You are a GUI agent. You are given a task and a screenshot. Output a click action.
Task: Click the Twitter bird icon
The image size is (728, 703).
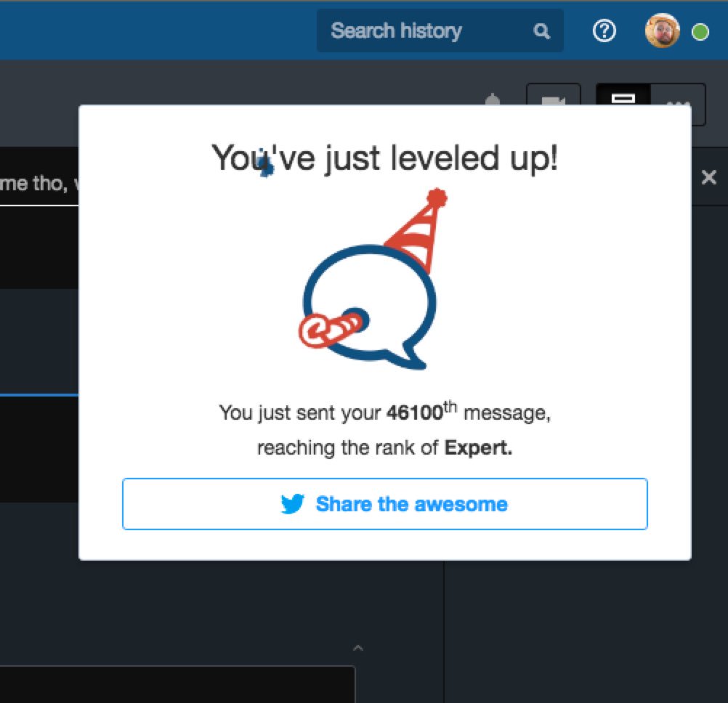293,503
